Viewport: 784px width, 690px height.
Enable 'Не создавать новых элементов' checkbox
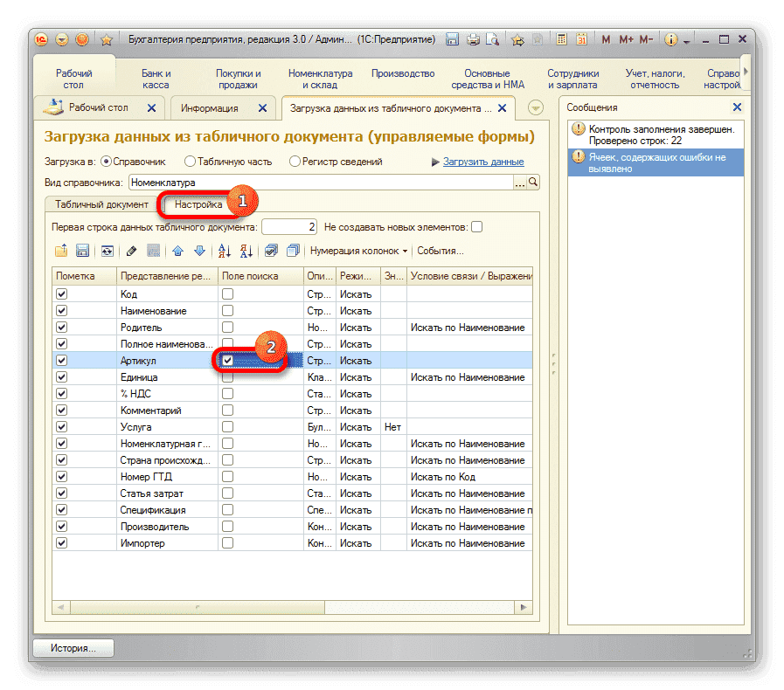tap(476, 227)
